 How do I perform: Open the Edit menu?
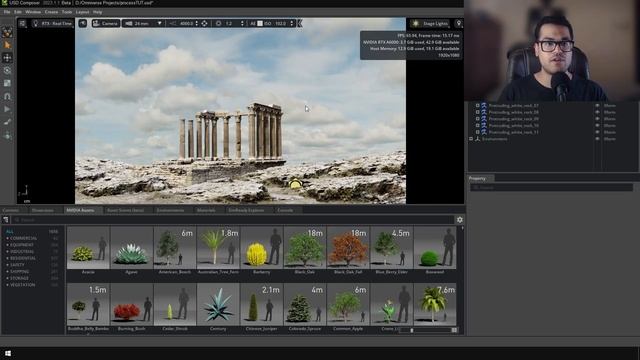[18, 12]
